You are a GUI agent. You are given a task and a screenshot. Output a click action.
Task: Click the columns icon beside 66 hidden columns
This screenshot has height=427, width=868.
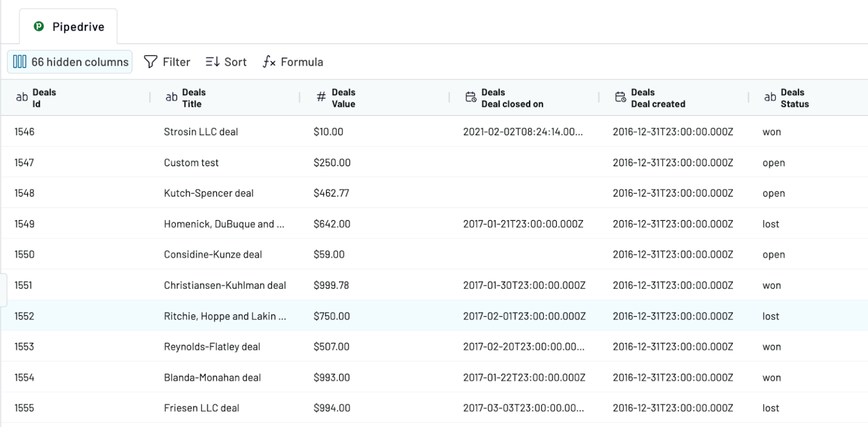click(19, 62)
